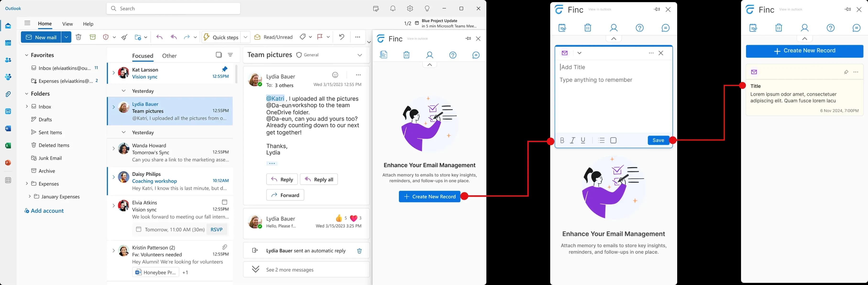
Task: Click Reply all under Lydia's message
Action: click(x=319, y=179)
